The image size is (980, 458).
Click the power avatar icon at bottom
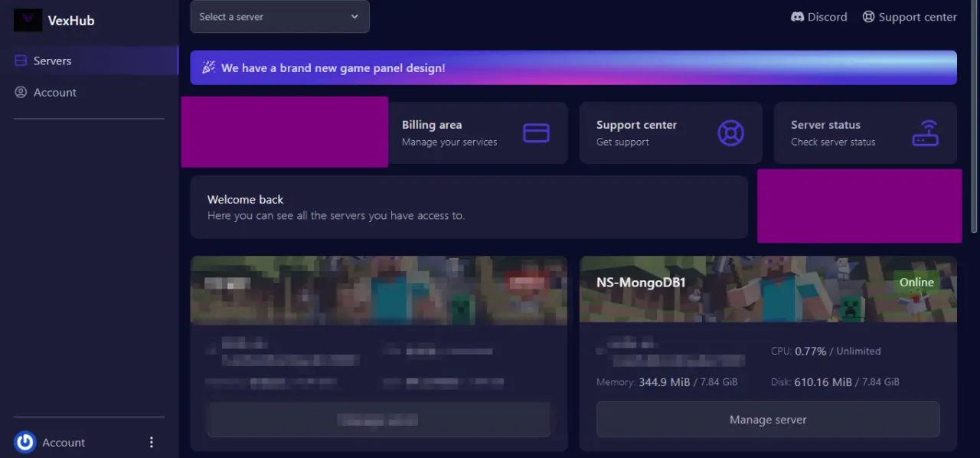click(25, 442)
